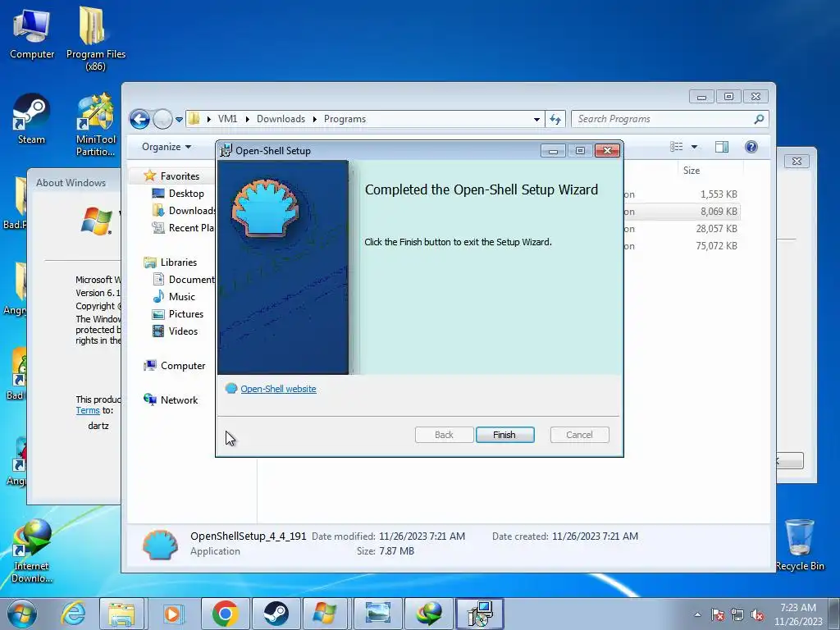Screen dimensions: 840x630
Task: Click the Recycle Bin desktop icon
Action: point(800,545)
